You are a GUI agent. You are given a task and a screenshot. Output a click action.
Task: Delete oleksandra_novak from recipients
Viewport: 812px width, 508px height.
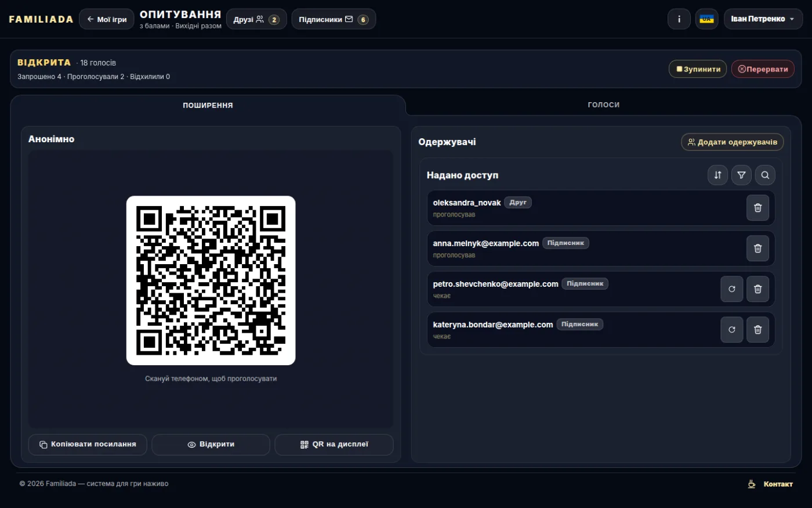(757, 208)
